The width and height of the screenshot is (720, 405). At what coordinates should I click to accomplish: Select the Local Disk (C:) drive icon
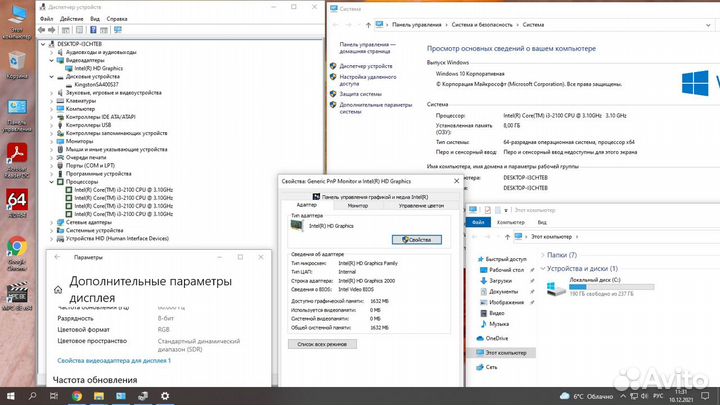[x=556, y=288]
